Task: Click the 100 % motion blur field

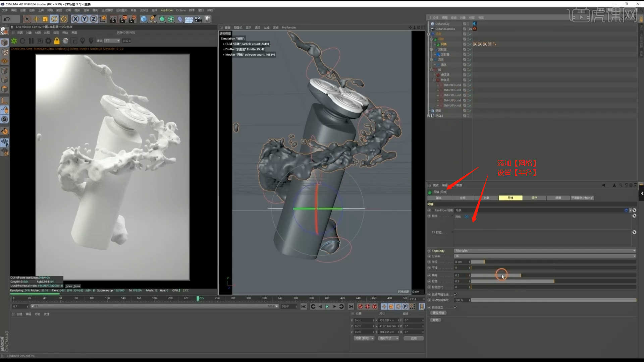Action: (x=462, y=300)
